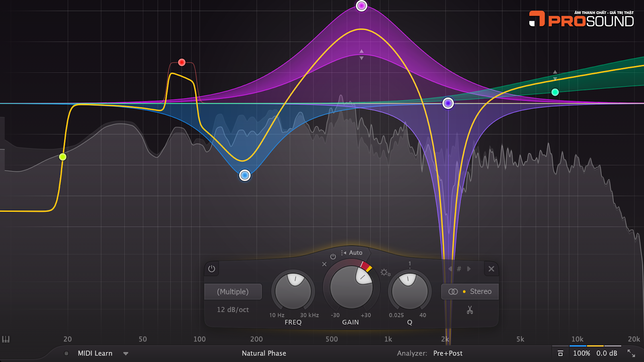Click the scissors split band icon
The height and width of the screenshot is (362, 644).
[470, 310]
